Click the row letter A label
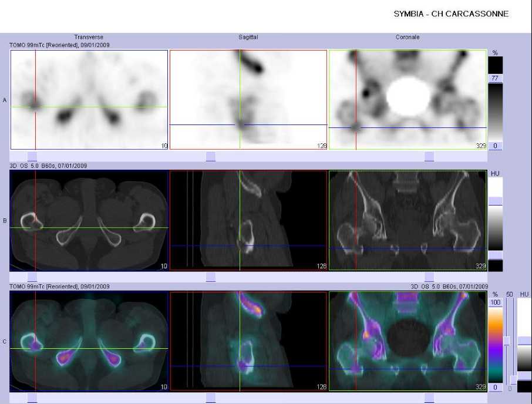The height and width of the screenshot is (404, 532). click(x=5, y=100)
